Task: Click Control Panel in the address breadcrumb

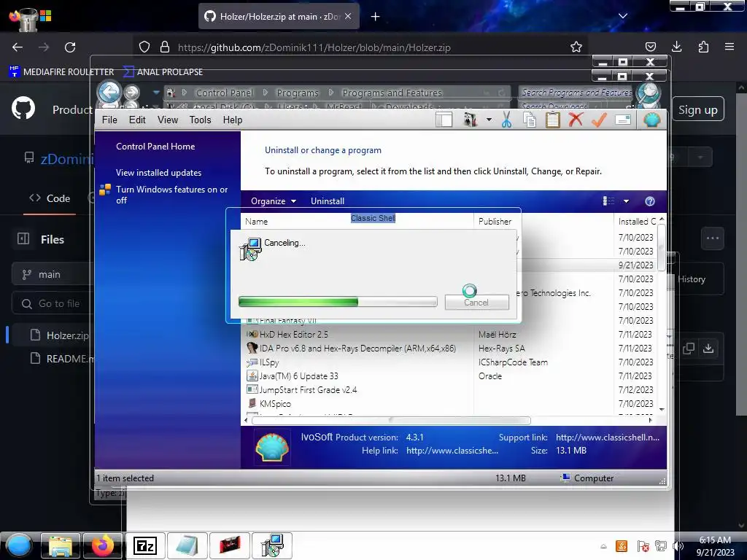Action: tap(225, 93)
